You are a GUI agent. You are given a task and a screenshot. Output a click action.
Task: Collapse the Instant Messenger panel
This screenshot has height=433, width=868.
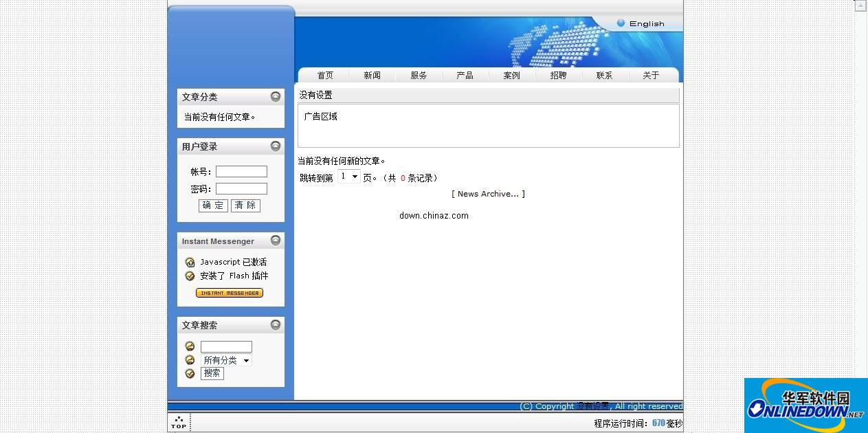tap(276, 240)
